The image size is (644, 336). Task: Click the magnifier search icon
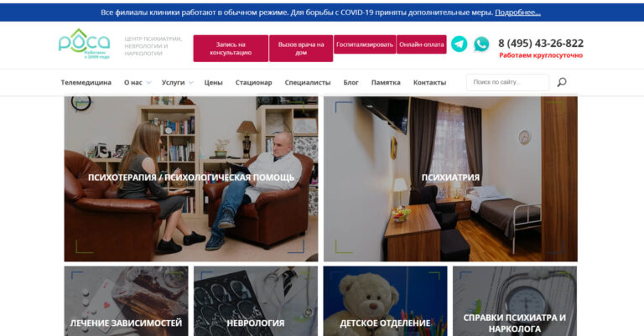click(562, 82)
